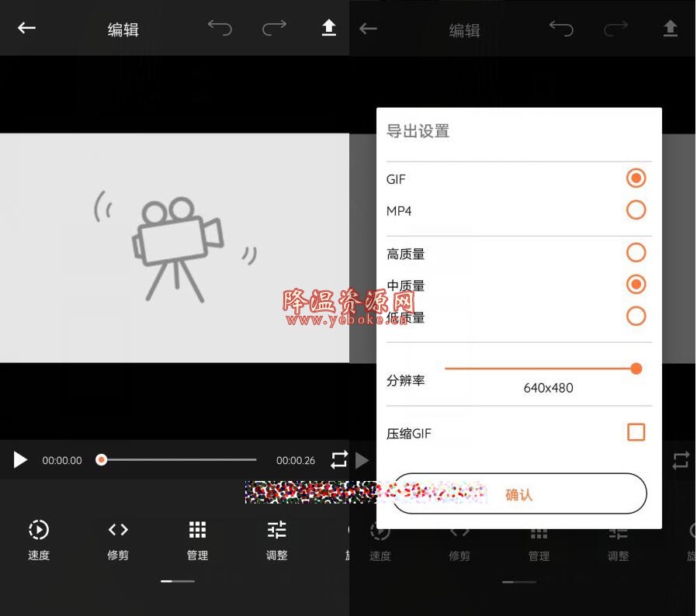Viewport: 697px width, 616px height.
Task: Enable the 压缩GIF checkbox
Action: (x=636, y=432)
